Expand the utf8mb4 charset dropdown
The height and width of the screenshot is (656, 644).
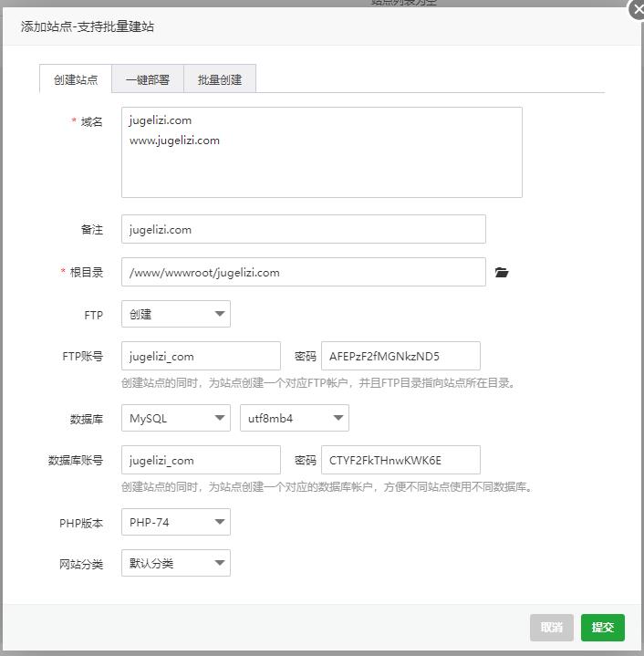tap(294, 418)
